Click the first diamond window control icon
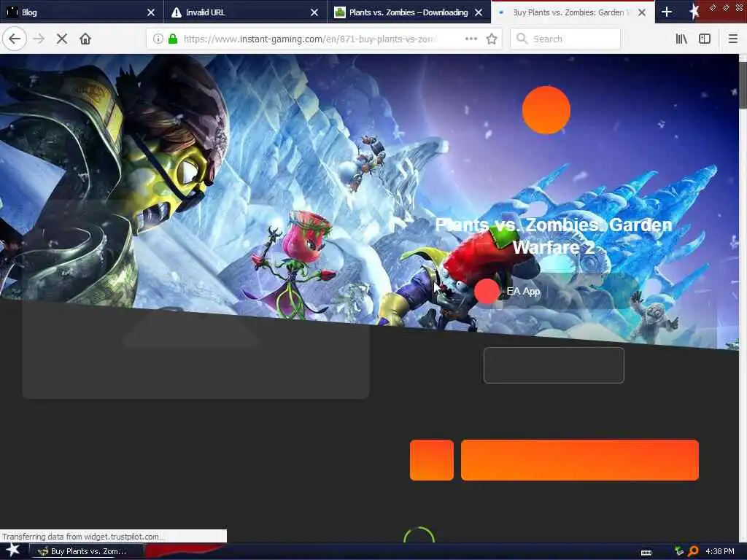Viewport: 747px width, 560px height. tap(713, 7)
